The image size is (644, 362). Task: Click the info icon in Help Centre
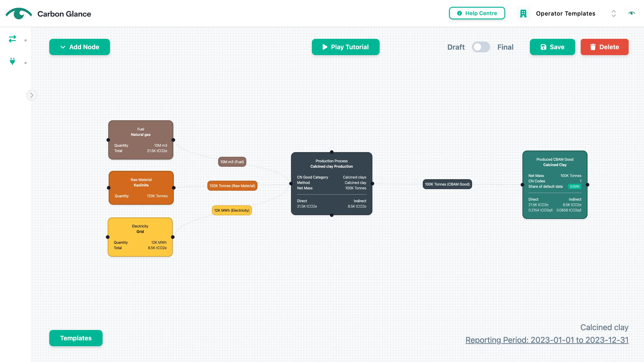(x=460, y=13)
